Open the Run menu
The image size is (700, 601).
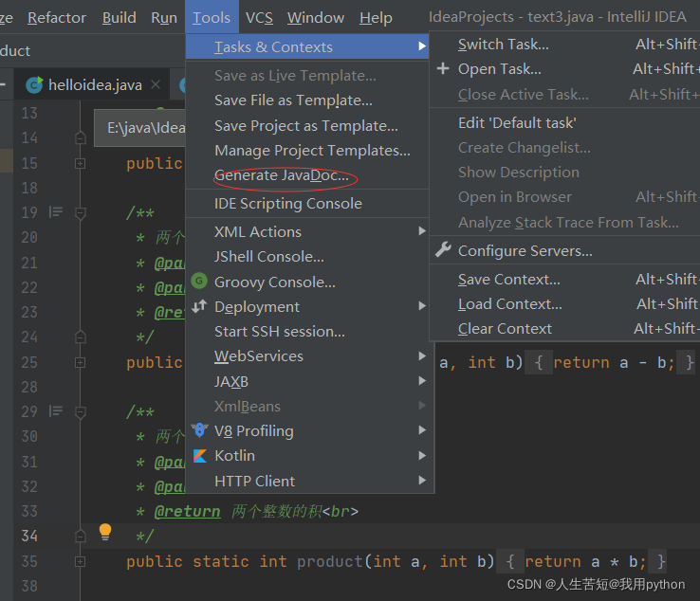click(164, 17)
